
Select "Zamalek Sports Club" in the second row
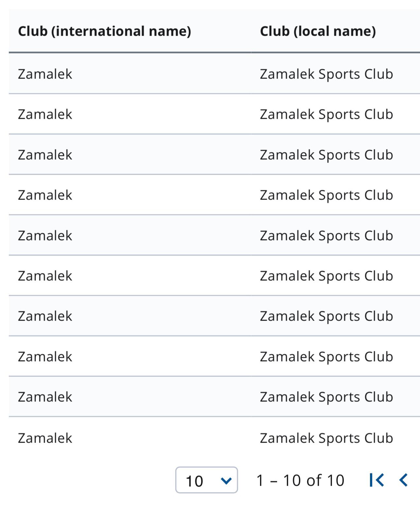click(326, 114)
